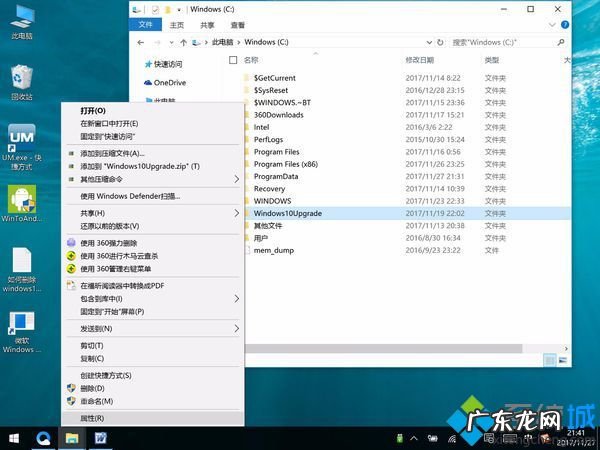Image resolution: width=600 pixels, height=450 pixels.
Task: Click the PDF converter icon in the context menu
Action: coord(71,285)
